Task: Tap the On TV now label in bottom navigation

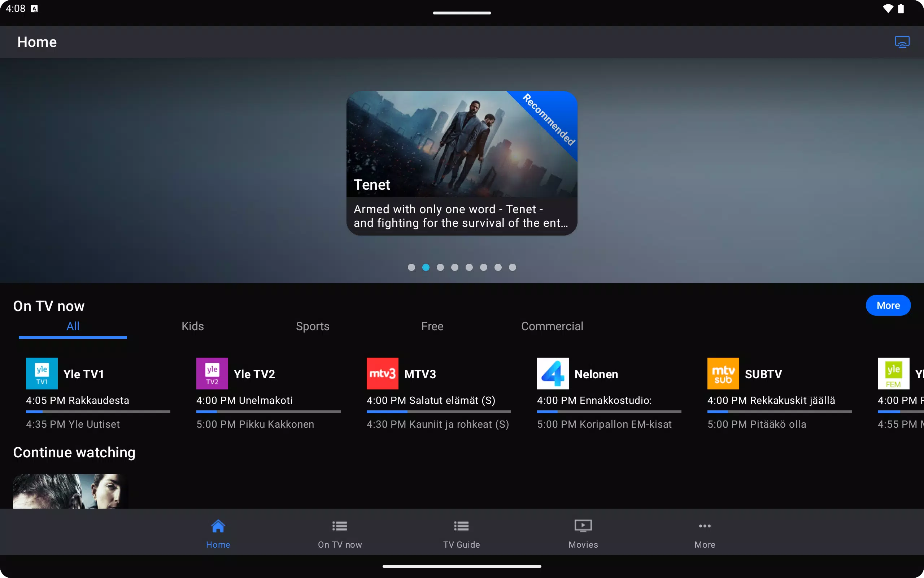Action: (340, 545)
